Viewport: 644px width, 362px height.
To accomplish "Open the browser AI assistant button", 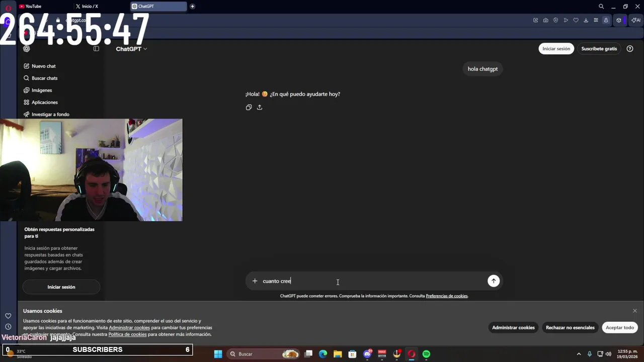I will [x=636, y=20].
